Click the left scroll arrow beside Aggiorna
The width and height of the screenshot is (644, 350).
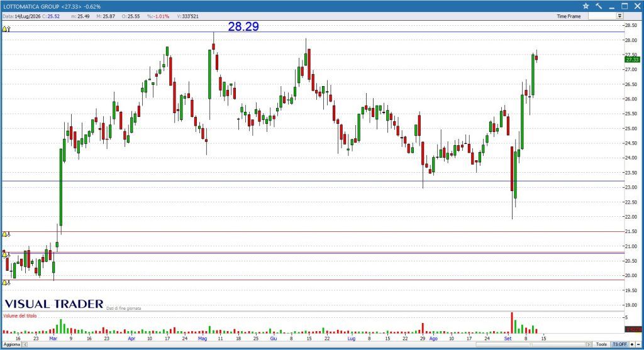(x=25, y=344)
